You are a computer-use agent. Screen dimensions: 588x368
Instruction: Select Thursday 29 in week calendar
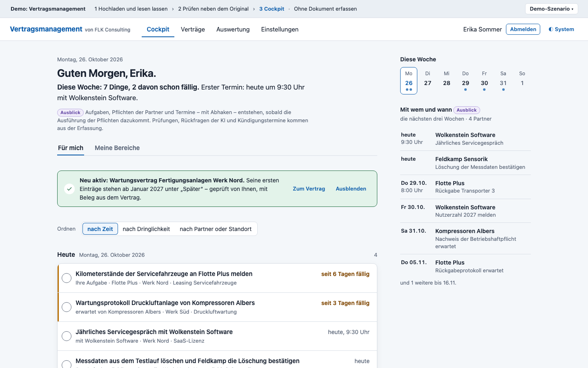[x=465, y=81]
